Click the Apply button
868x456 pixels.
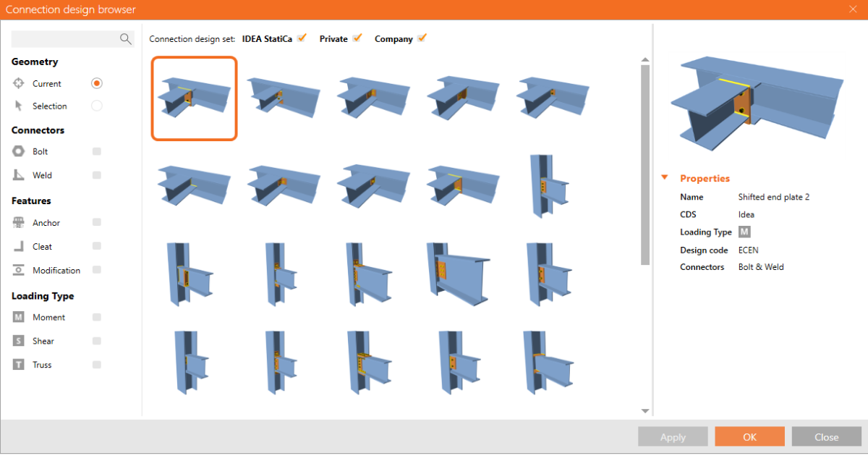673,436
